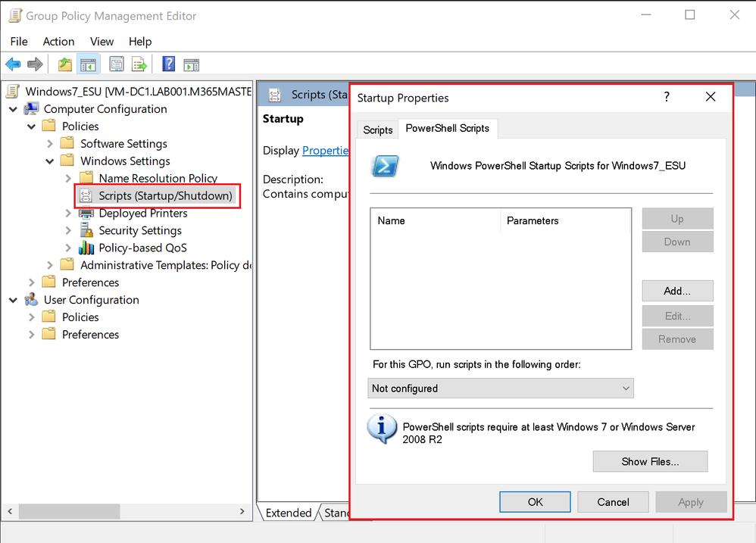The width and height of the screenshot is (756, 543).
Task: Confirm with the OK button
Action: tap(535, 502)
